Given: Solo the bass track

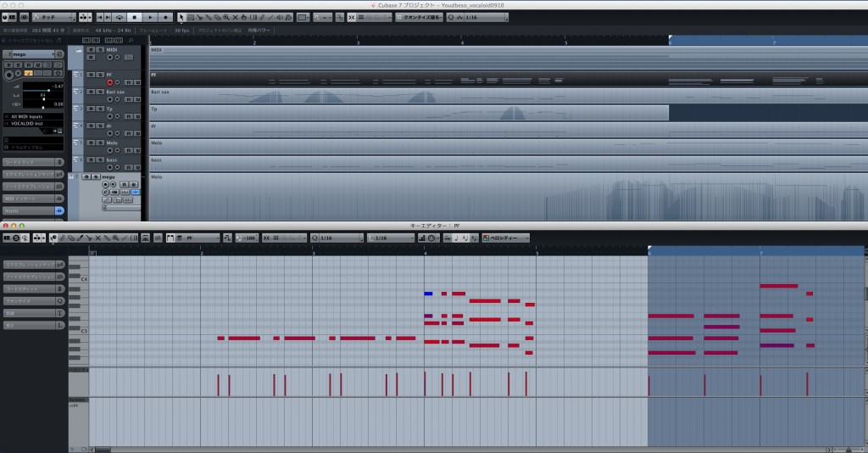Looking at the screenshot, I should point(100,159).
